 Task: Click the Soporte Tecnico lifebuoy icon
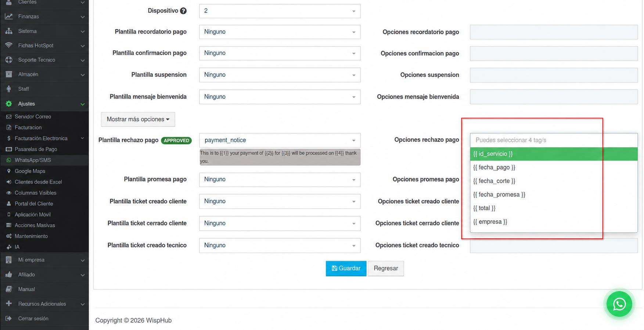9,60
